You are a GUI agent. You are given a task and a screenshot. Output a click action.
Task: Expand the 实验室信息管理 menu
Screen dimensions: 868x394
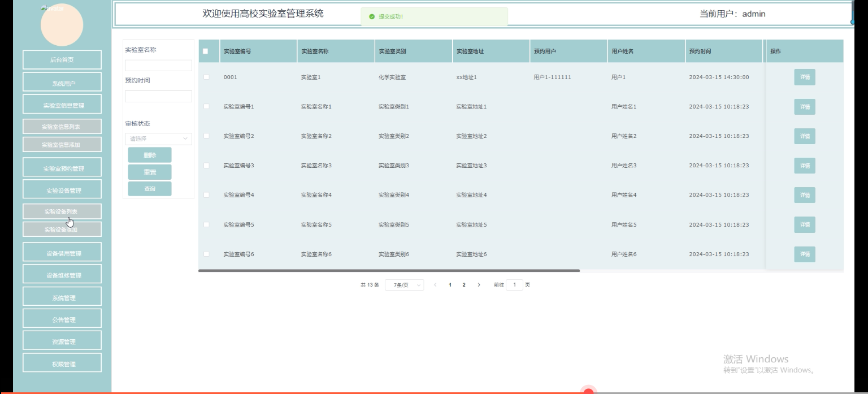click(62, 104)
